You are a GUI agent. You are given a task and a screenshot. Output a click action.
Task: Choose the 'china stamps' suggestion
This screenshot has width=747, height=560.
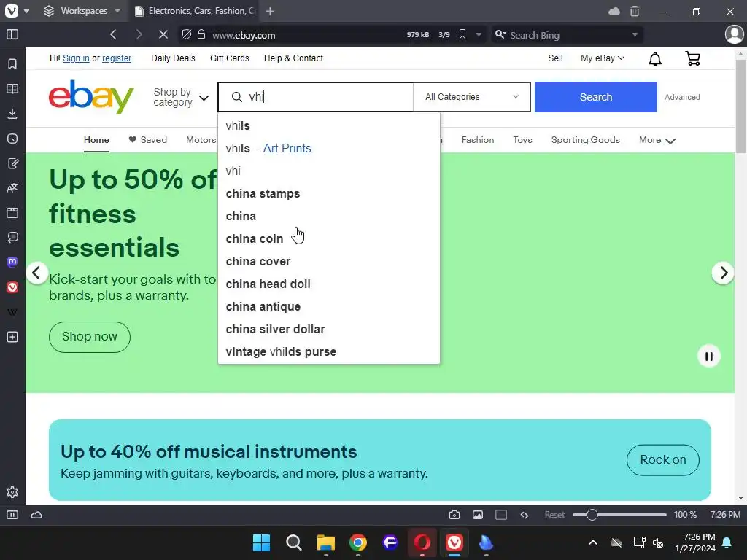pos(329,193)
